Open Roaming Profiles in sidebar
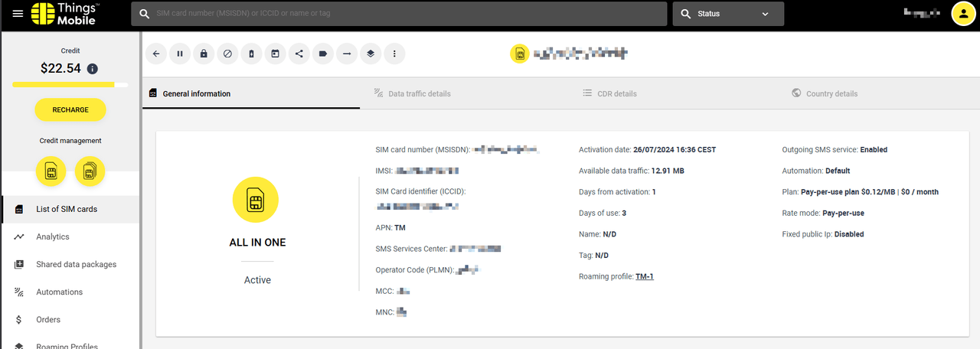Image resolution: width=980 pixels, height=349 pixels. pyautogui.click(x=70, y=344)
